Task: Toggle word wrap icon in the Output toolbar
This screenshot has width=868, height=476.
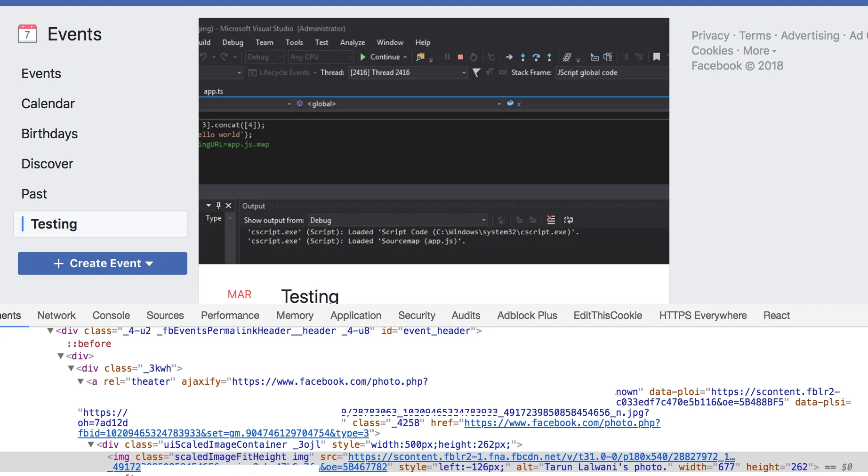Action: (569, 220)
